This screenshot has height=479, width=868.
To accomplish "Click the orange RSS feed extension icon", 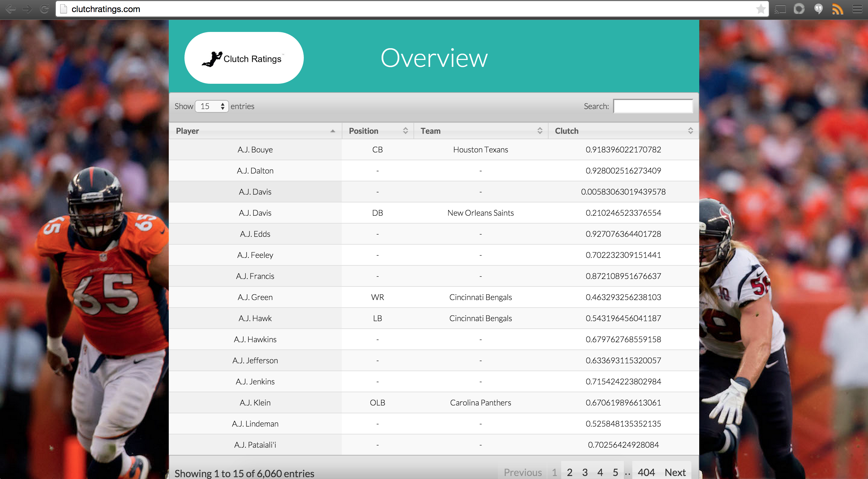I will coord(837,9).
